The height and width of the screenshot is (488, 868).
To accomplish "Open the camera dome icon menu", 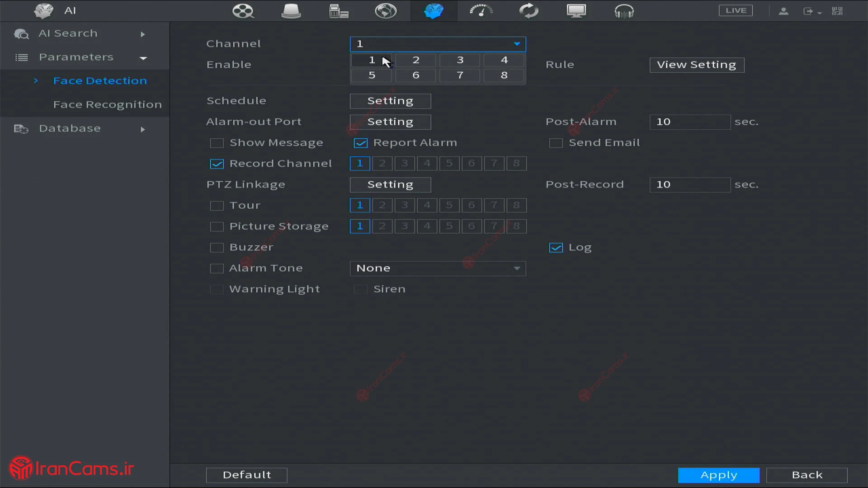I will coord(291,11).
